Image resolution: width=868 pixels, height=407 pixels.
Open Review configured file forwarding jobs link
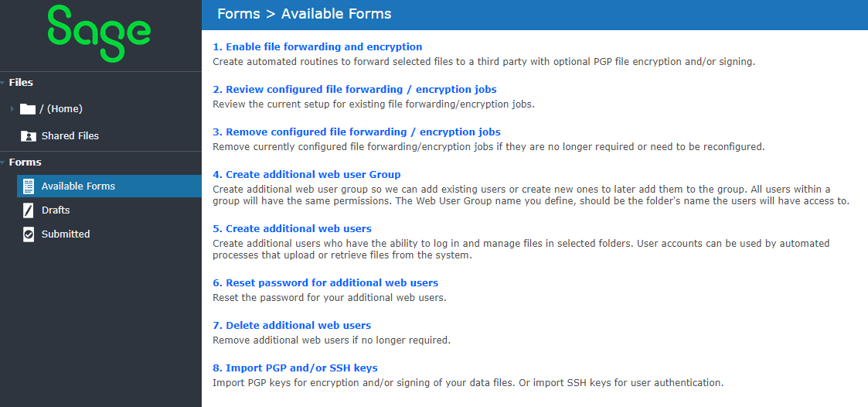pos(355,90)
